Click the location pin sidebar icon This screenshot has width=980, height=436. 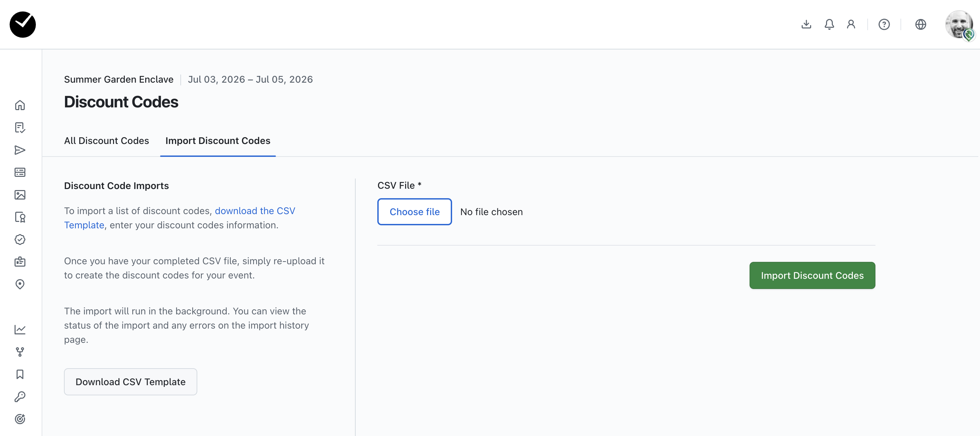pyautogui.click(x=20, y=285)
